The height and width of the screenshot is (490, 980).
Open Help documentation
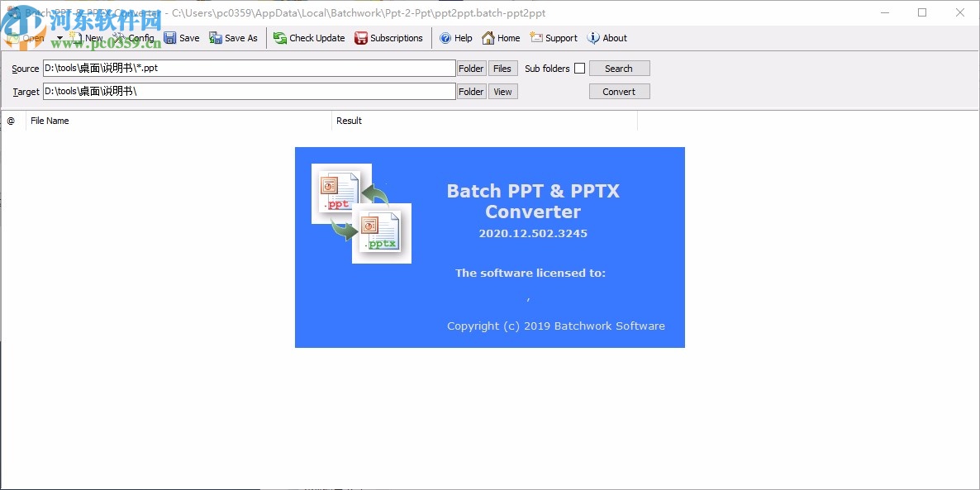(x=456, y=38)
